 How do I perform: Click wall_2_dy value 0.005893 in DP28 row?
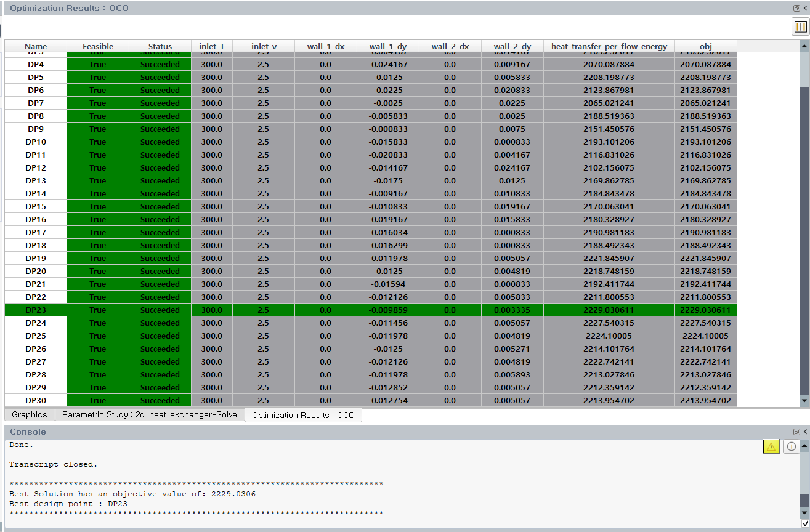pos(512,374)
